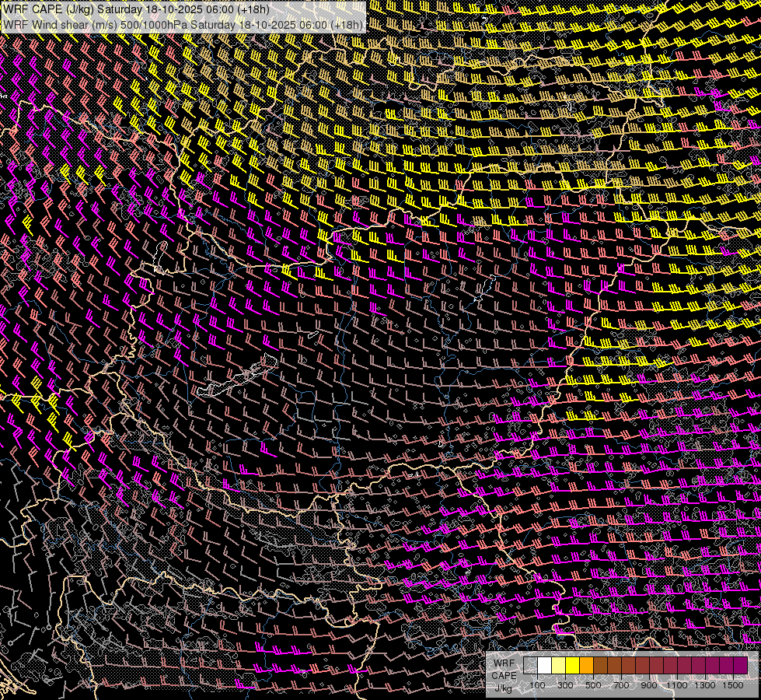
Task: Pick the bright yellow CAPE legend swatch
Action: 572,666
